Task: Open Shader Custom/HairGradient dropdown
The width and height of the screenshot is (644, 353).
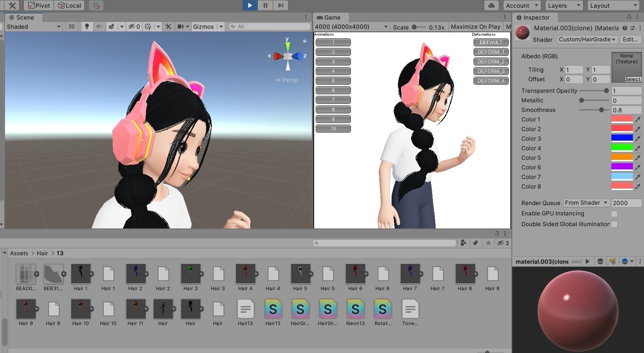Action: (587, 39)
